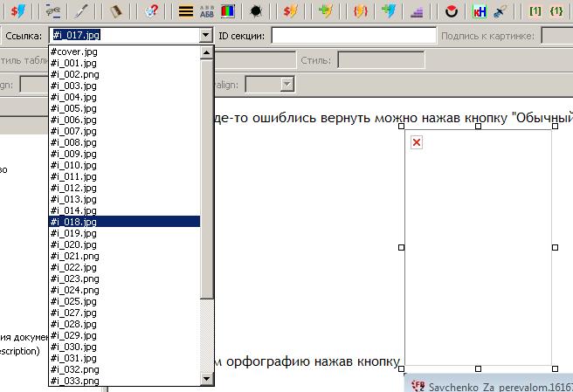Click the green [1] brackets toolbar icon
This screenshot has height=392, width=573.
535,11
